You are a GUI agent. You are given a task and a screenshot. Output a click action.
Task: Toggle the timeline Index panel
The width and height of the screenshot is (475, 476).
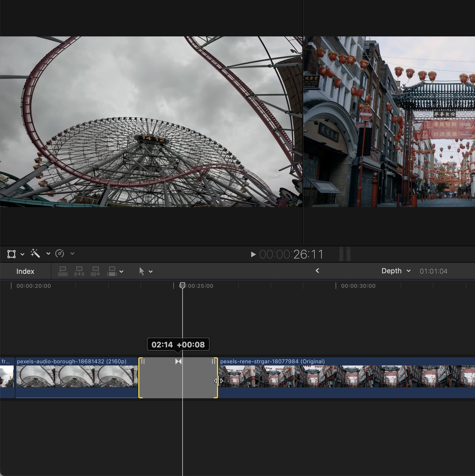25,271
